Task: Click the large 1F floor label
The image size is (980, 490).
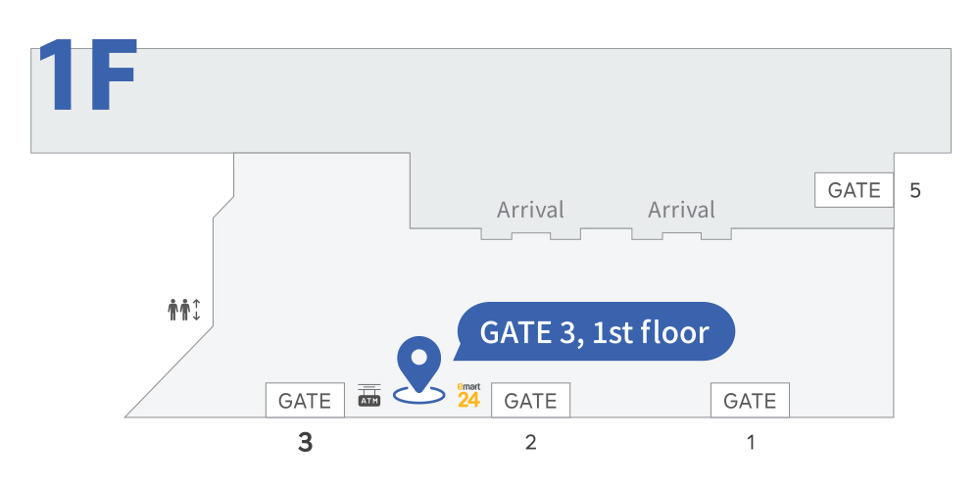Action: coord(87,76)
